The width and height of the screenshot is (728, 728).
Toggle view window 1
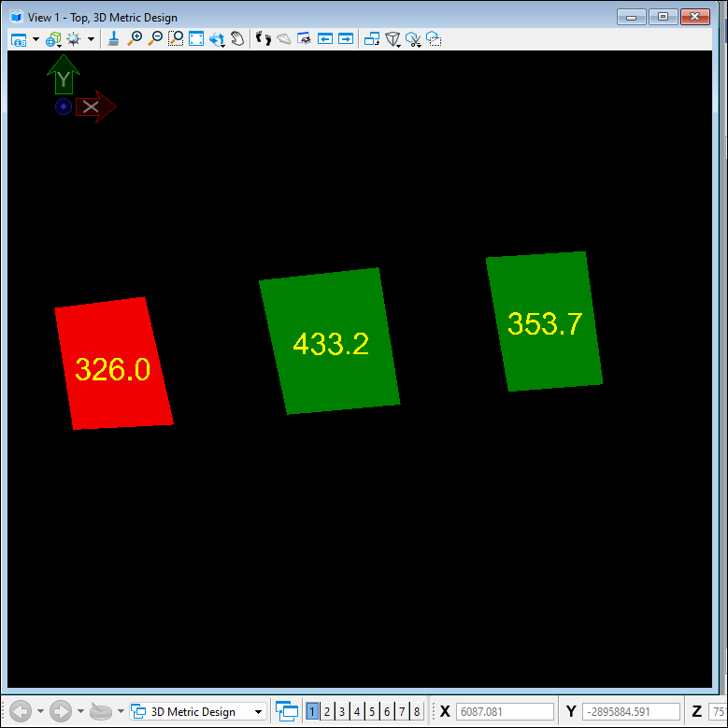pos(312,711)
